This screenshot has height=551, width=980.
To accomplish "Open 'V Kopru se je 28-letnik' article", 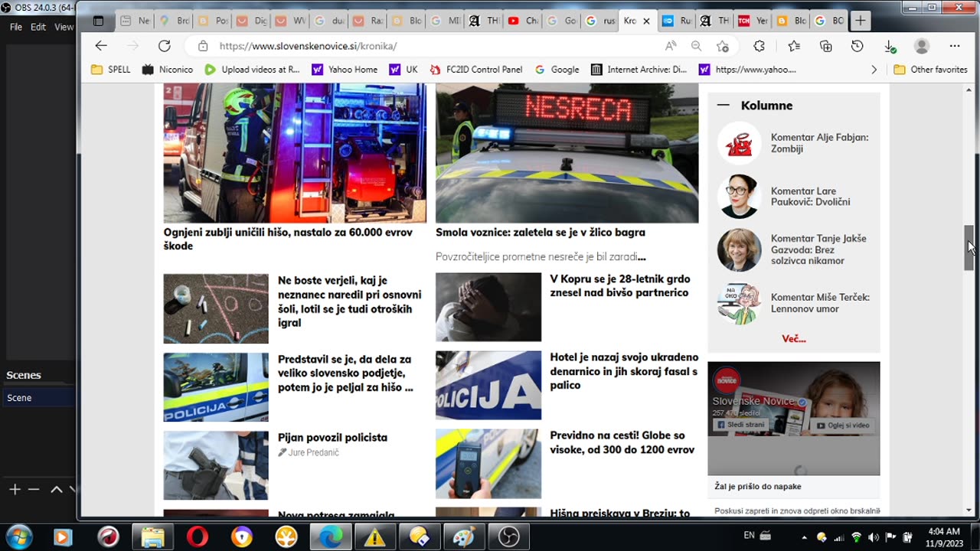I will 620,286.
